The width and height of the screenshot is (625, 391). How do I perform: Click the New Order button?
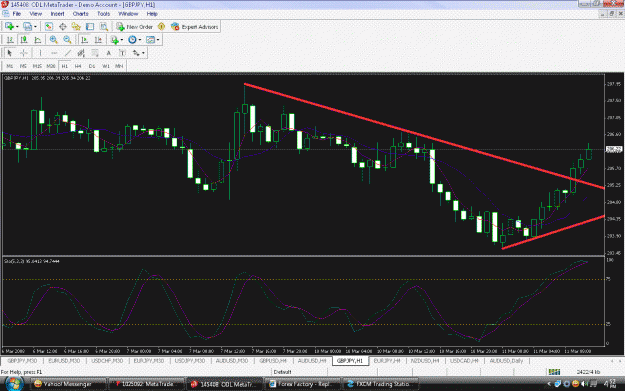pos(134,27)
